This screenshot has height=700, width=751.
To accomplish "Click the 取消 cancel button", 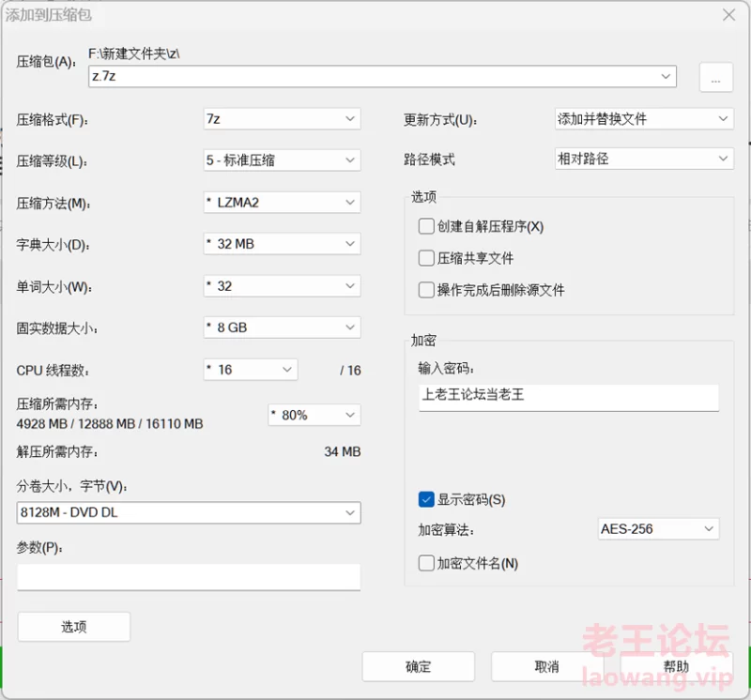I will point(547,666).
